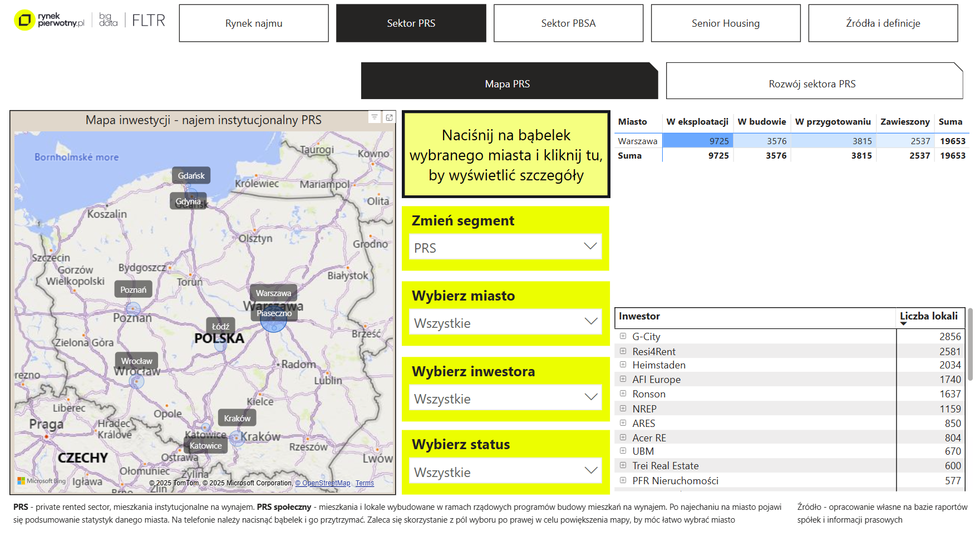The image size is (980, 536).
Task: Expand the G-City investor row
Action: tap(623, 336)
